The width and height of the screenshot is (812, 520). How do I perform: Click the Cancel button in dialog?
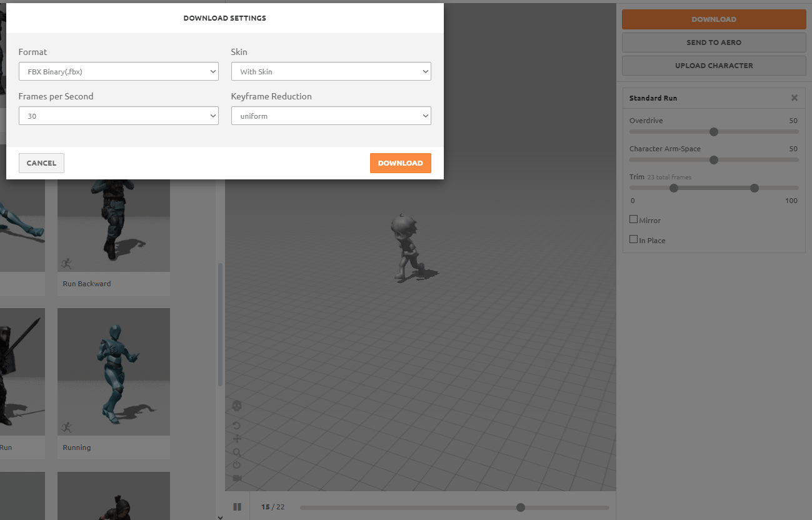tap(41, 163)
